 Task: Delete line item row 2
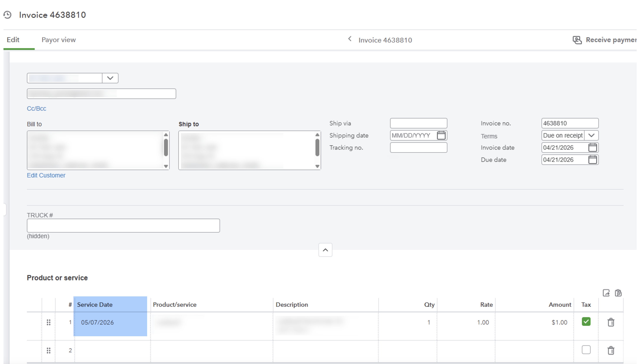(x=611, y=350)
